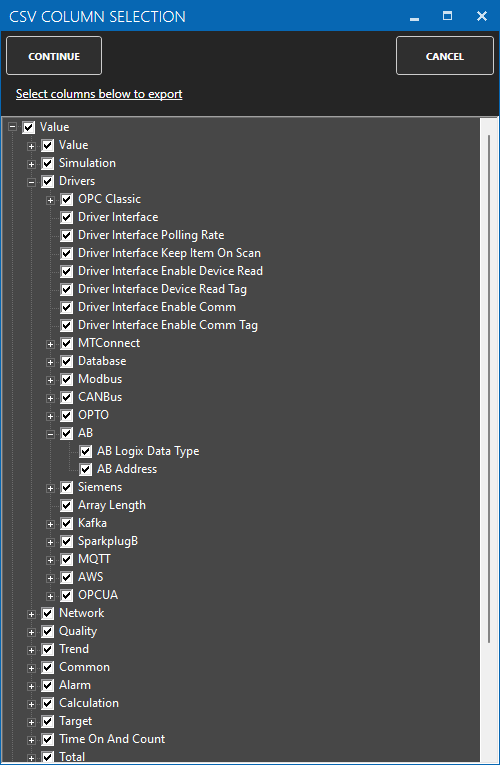Toggle the OPC Classic checkbox
The height and width of the screenshot is (765, 500).
pyautogui.click(x=67, y=200)
